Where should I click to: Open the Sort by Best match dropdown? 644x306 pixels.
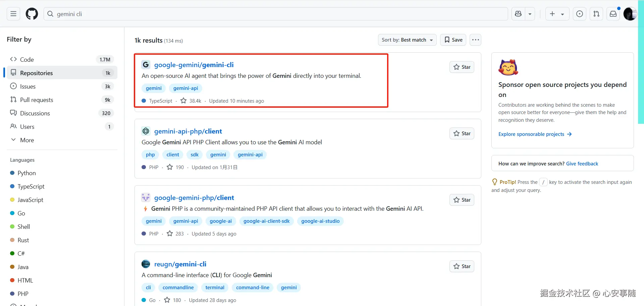tap(407, 40)
